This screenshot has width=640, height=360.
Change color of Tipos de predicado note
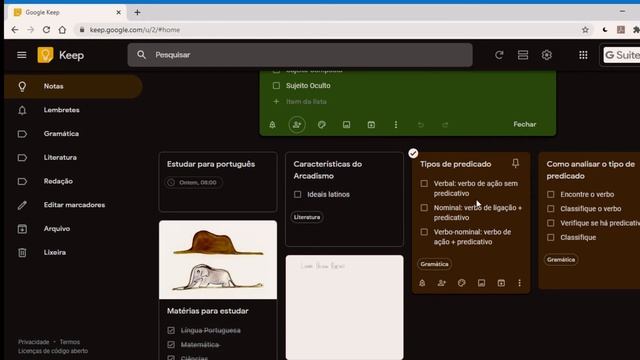[462, 283]
